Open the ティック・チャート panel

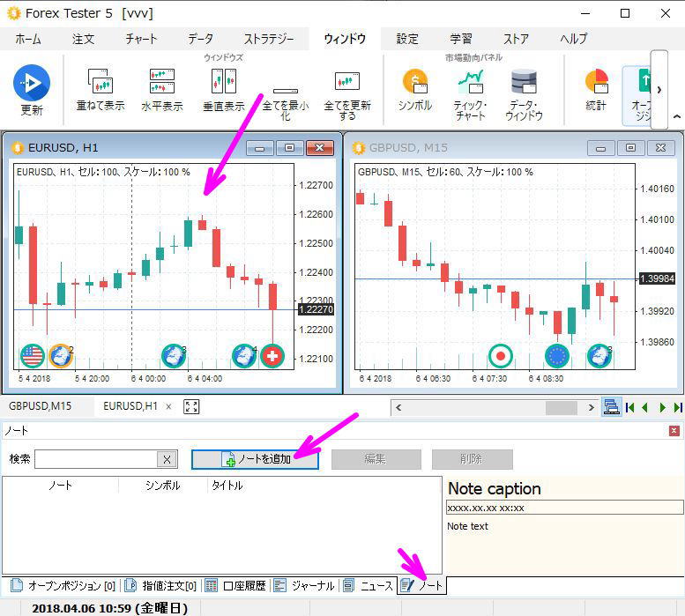pos(470,83)
